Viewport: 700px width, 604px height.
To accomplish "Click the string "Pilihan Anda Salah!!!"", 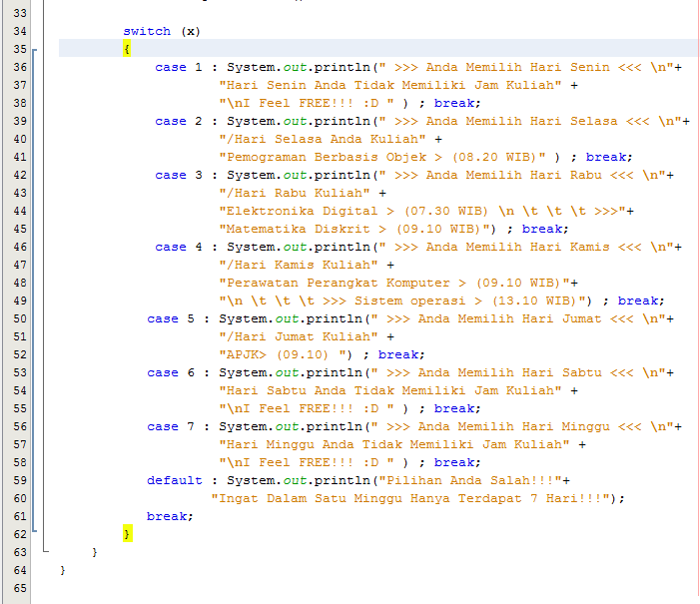I will 470,481.
